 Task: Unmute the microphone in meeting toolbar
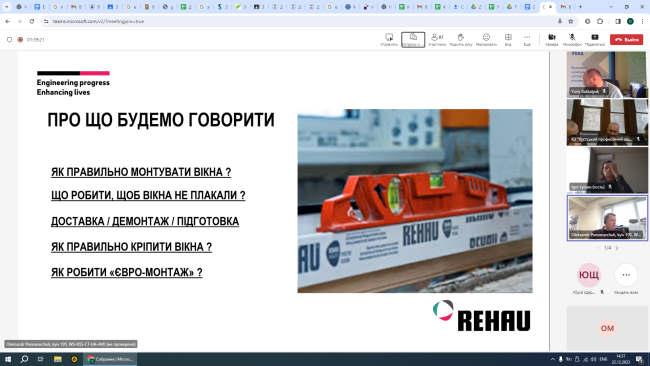pyautogui.click(x=572, y=39)
